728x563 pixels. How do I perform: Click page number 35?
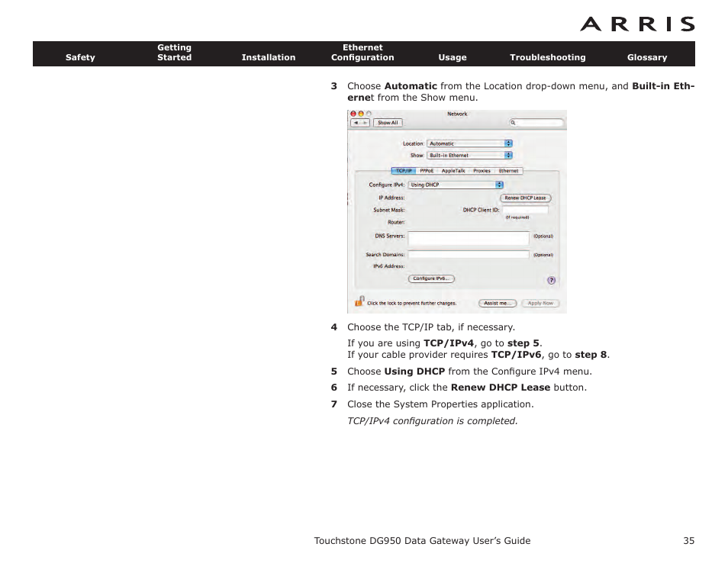689,541
